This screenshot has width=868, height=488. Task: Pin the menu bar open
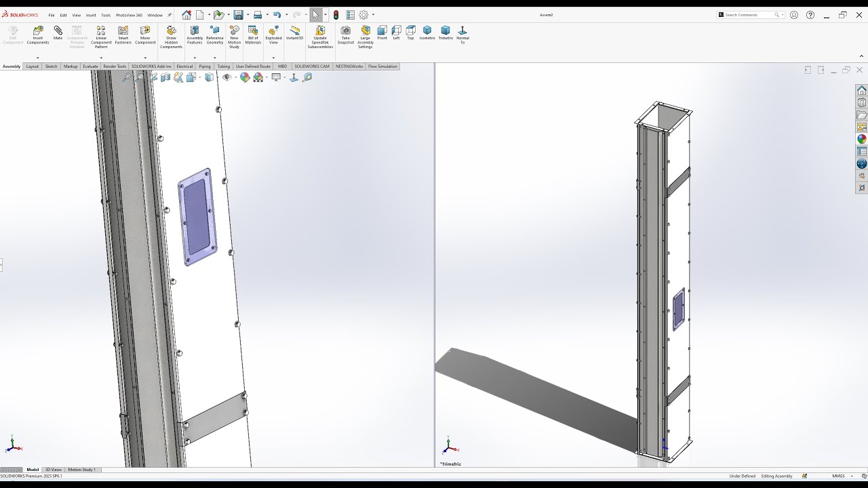(170, 15)
